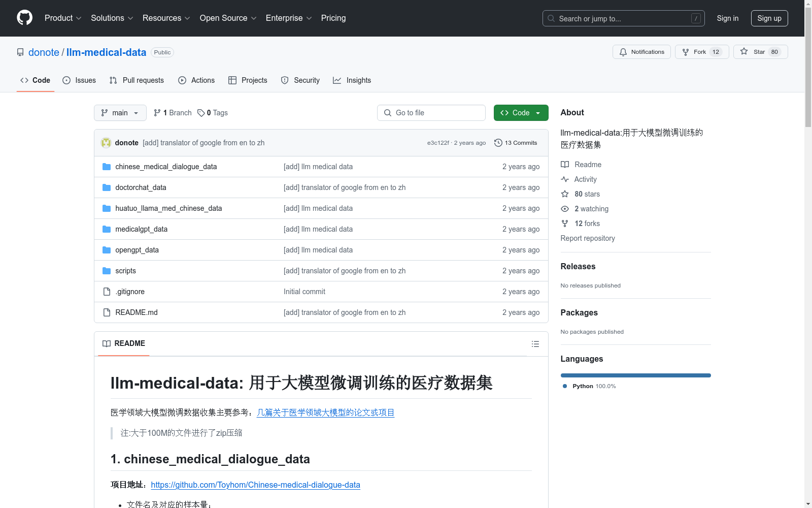Click the Star icon
The image size is (812, 508).
pos(744,51)
